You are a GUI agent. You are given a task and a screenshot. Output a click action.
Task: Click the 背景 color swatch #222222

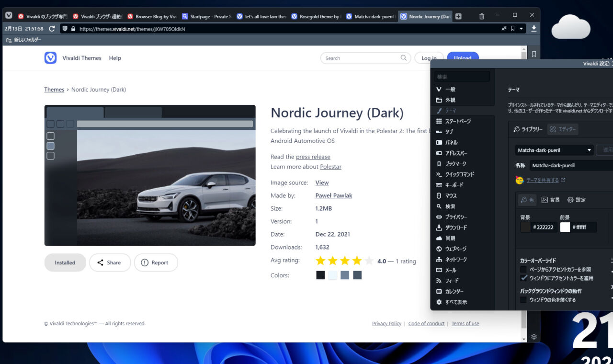pyautogui.click(x=526, y=227)
